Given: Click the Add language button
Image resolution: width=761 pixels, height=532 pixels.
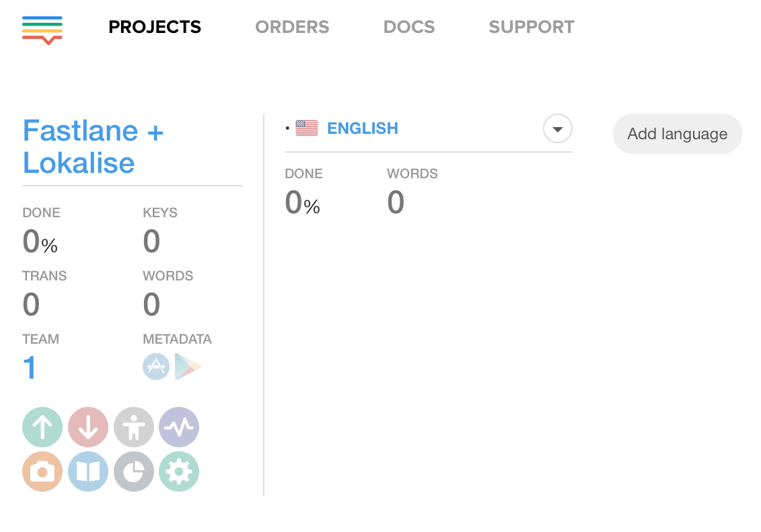Looking at the screenshot, I should (677, 134).
